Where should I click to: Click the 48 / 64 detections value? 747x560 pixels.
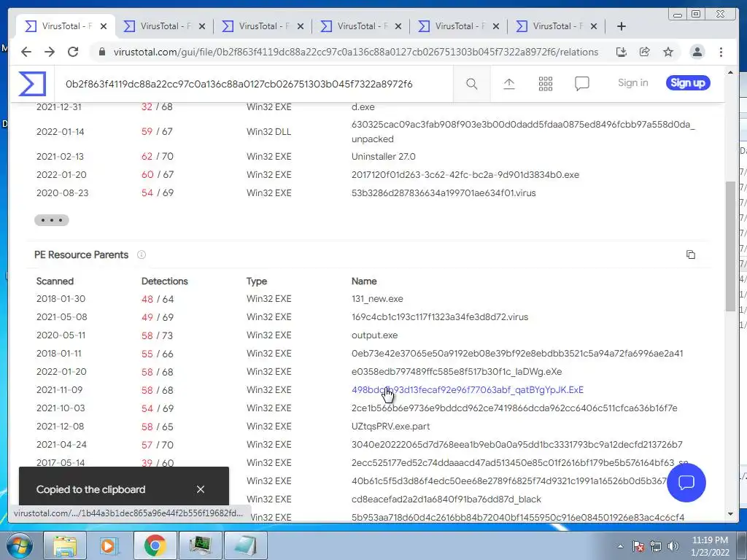[158, 299]
